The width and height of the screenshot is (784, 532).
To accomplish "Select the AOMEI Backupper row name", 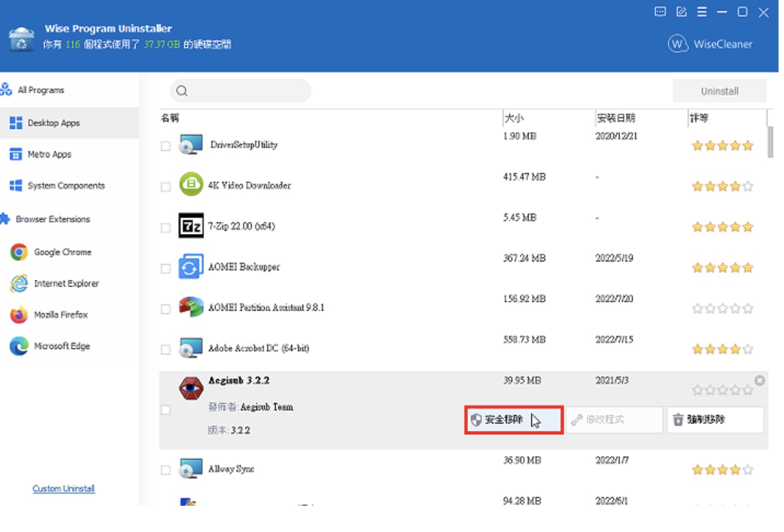I will coord(244,267).
